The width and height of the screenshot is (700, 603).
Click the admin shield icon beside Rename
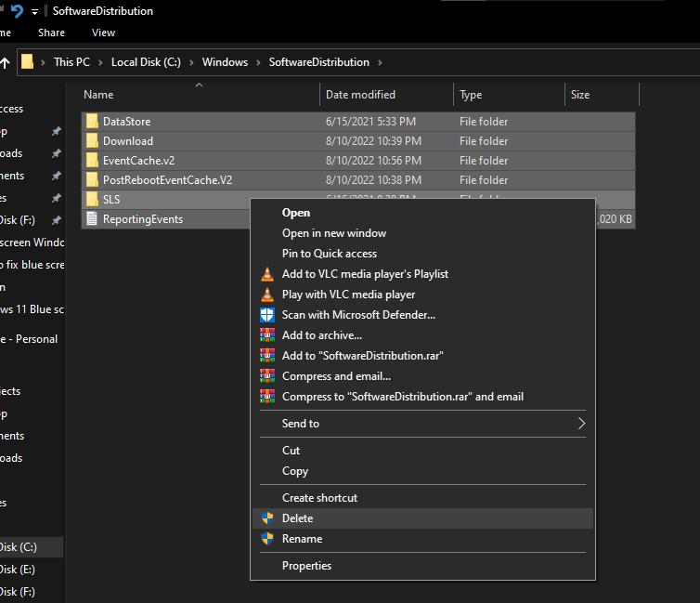[x=267, y=539]
